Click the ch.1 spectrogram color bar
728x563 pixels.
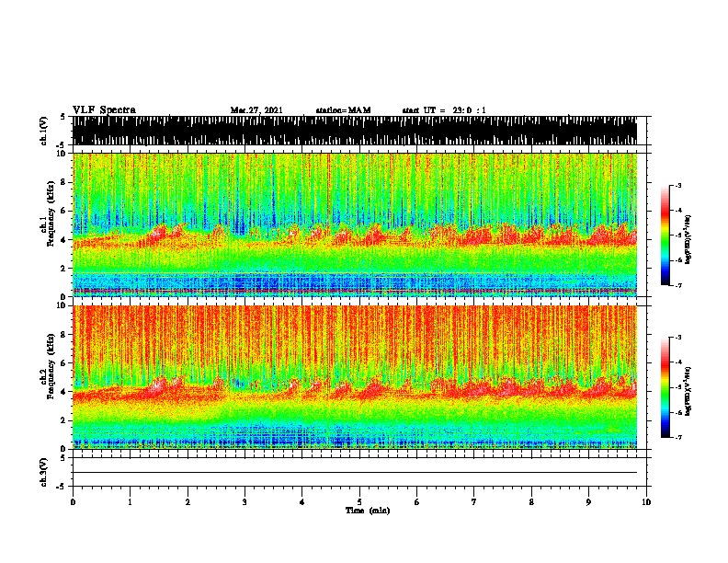pos(665,236)
